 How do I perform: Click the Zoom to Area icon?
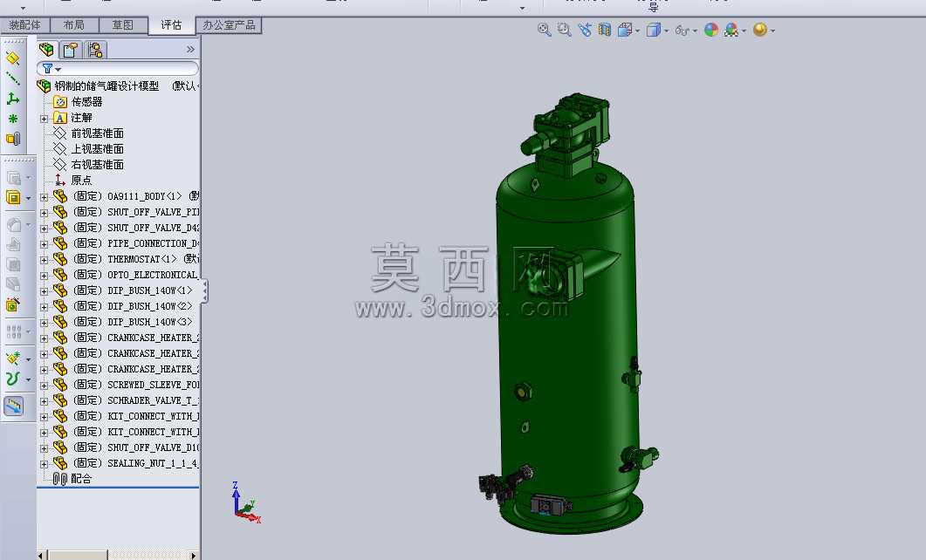pyautogui.click(x=565, y=30)
